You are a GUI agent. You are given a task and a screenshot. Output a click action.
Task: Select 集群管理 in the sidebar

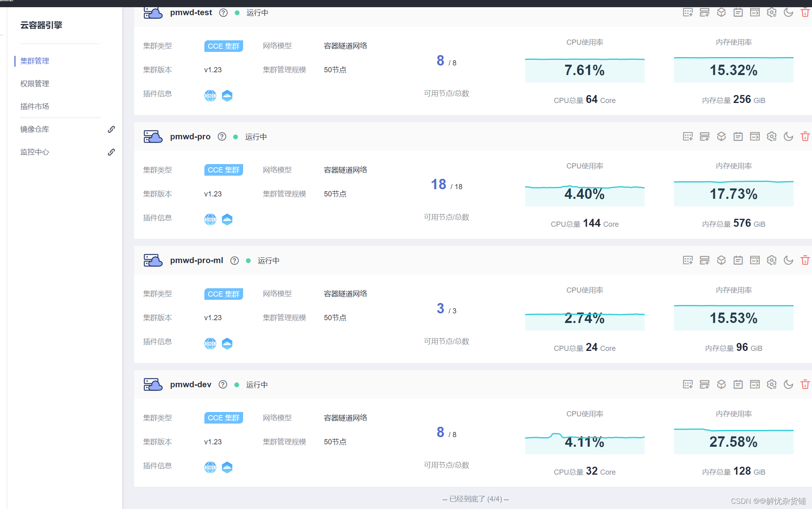pyautogui.click(x=35, y=61)
